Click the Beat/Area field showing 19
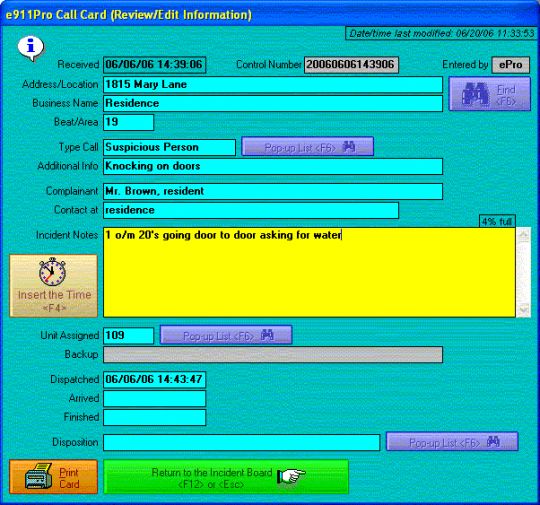The height and width of the screenshot is (505, 540). point(128,122)
